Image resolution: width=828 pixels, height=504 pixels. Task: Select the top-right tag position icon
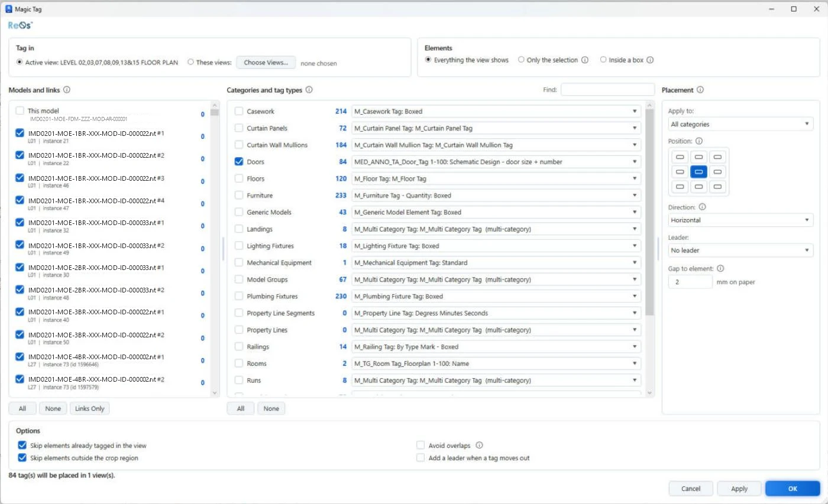coord(717,157)
